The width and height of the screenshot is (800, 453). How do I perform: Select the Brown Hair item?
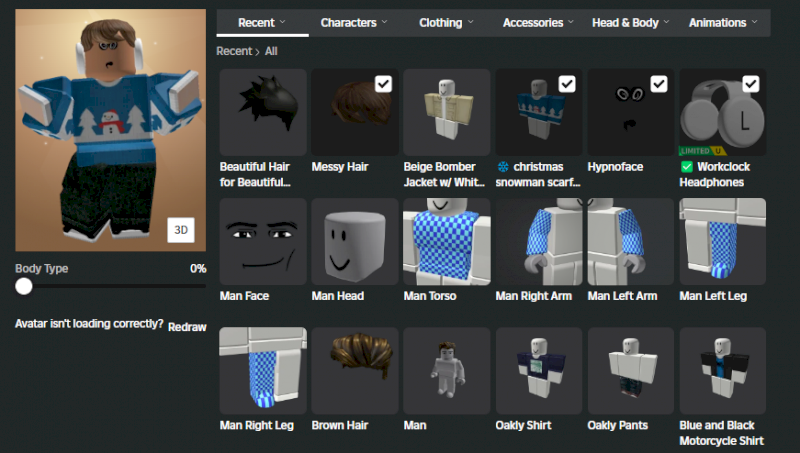[x=355, y=370]
